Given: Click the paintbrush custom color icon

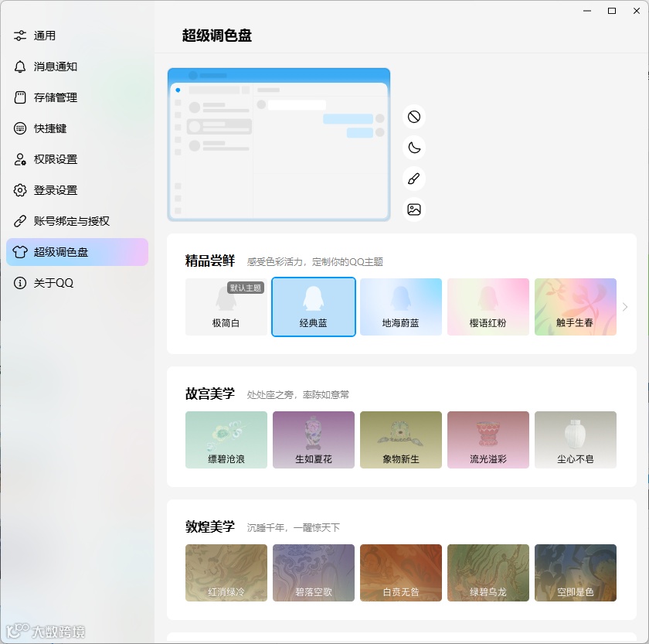Looking at the screenshot, I should click(x=414, y=179).
